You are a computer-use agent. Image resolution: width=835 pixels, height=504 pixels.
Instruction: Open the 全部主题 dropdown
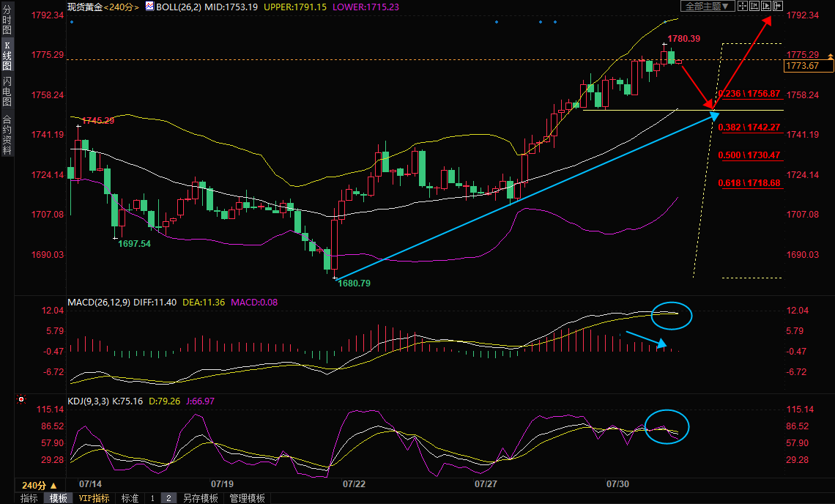tap(708, 6)
